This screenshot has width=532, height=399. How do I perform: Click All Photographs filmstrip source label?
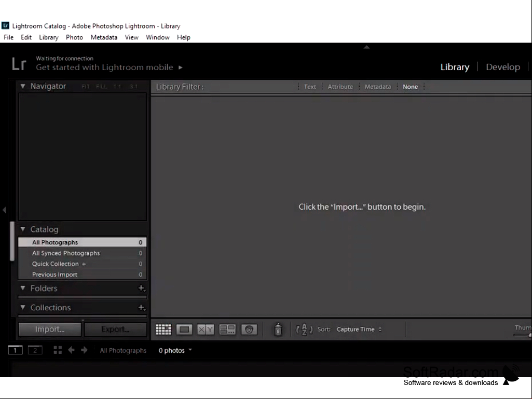coord(123,350)
